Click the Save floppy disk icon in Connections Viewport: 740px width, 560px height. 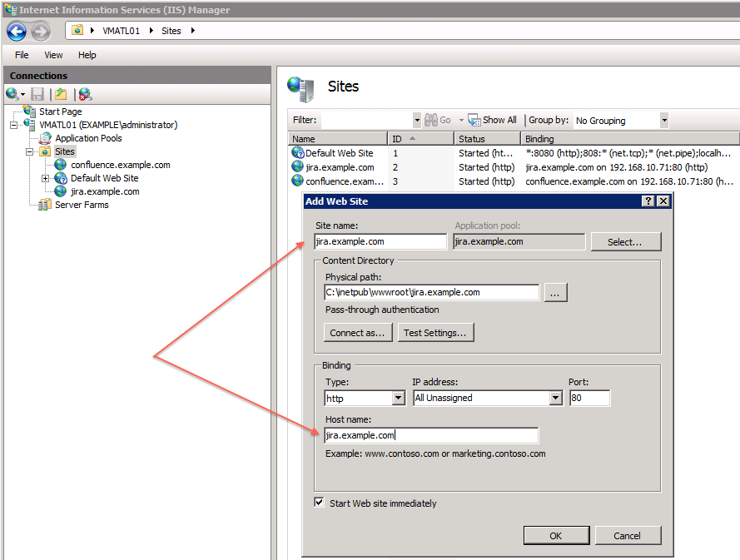tap(37, 94)
